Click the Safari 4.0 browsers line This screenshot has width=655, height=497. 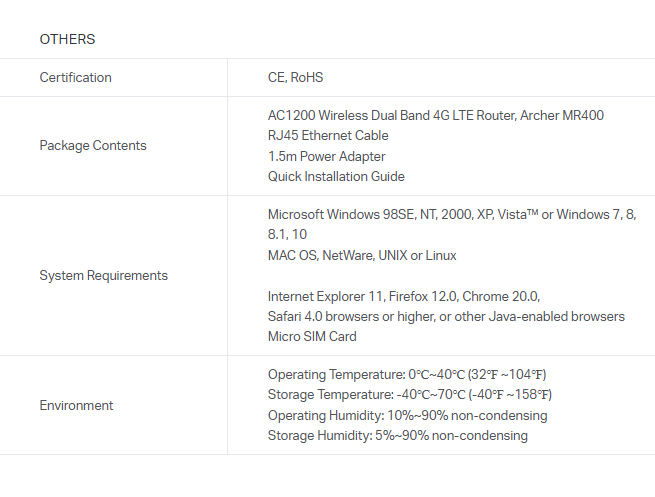point(446,316)
